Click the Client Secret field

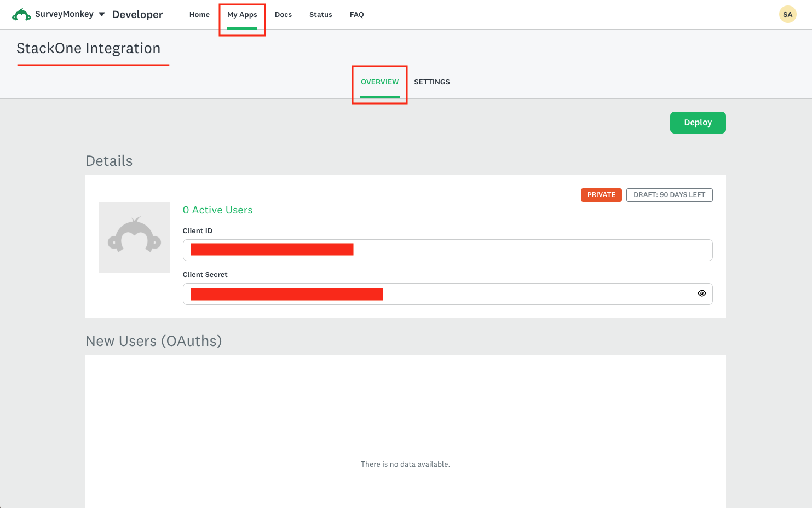coord(447,294)
